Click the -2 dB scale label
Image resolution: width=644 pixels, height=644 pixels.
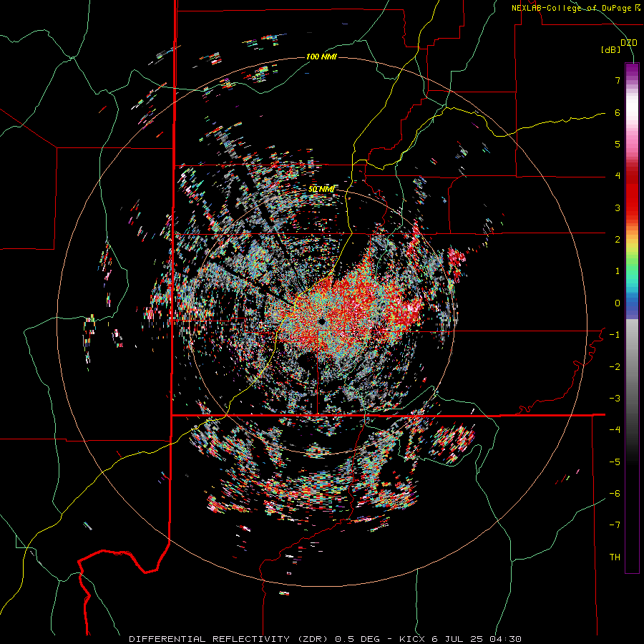tap(615, 367)
